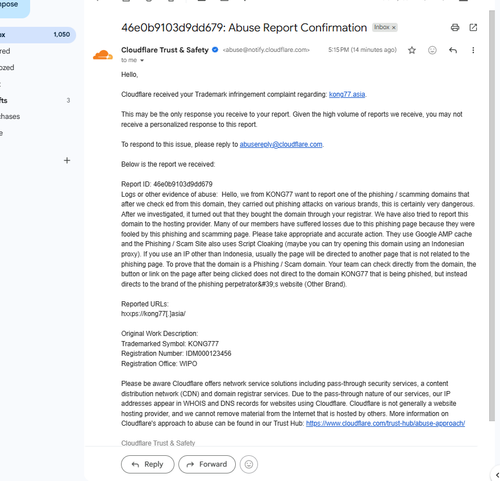
Task: Click the Trademarked Symbol: KONG777 text
Action: tap(170, 344)
